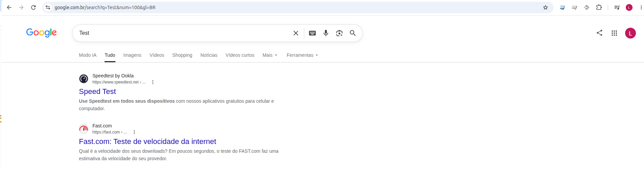Click the Speedtest by Ookla site name
644x170 pixels.
coord(113,76)
